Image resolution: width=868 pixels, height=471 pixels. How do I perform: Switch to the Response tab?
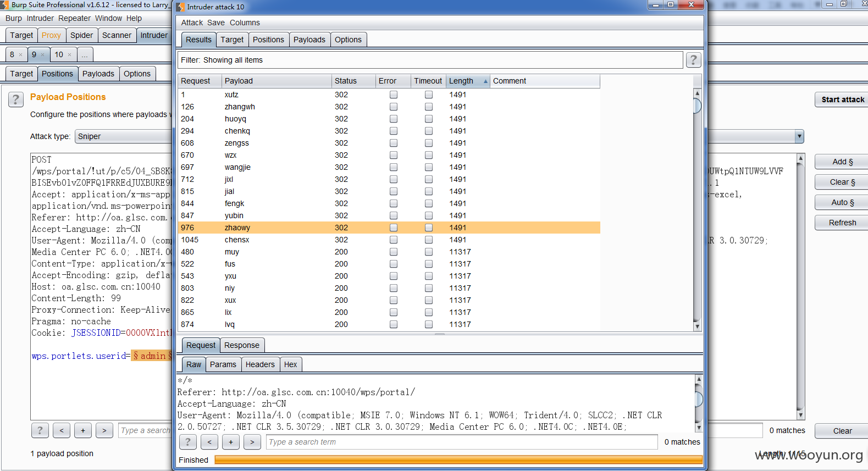(242, 345)
